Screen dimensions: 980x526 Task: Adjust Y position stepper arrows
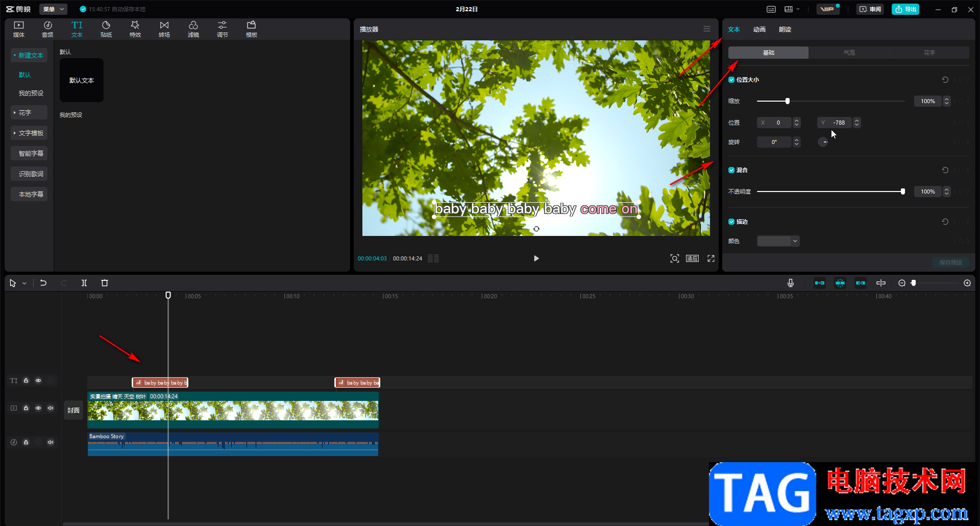(857, 123)
